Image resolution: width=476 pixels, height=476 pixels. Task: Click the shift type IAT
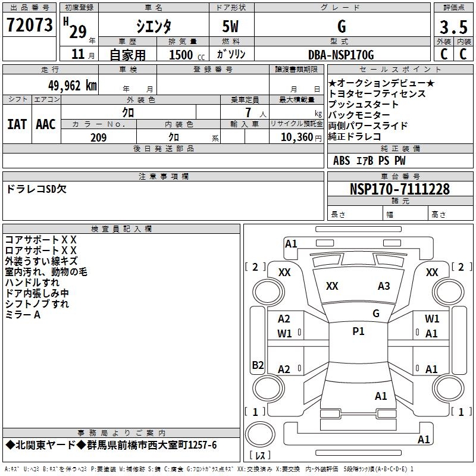(x=17, y=124)
